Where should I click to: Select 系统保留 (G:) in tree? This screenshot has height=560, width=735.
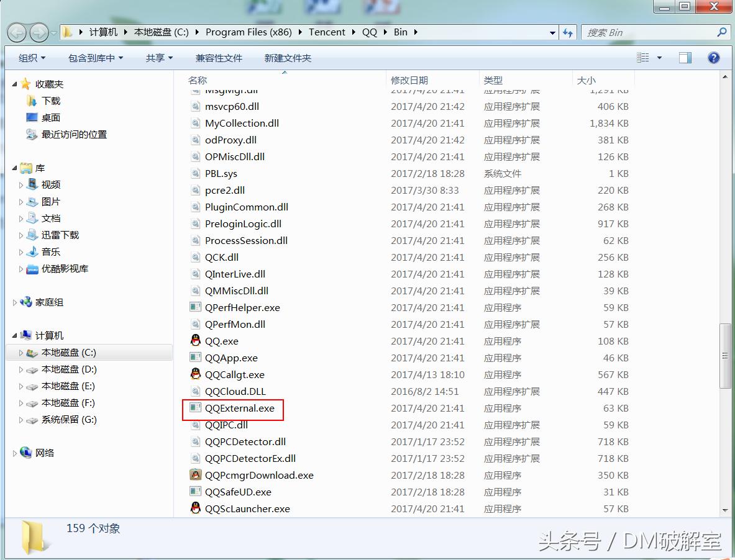click(x=69, y=420)
